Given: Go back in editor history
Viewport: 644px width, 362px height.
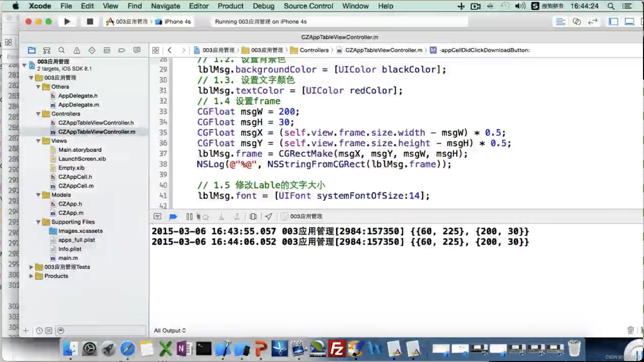Looking at the screenshot, I should [x=170, y=50].
